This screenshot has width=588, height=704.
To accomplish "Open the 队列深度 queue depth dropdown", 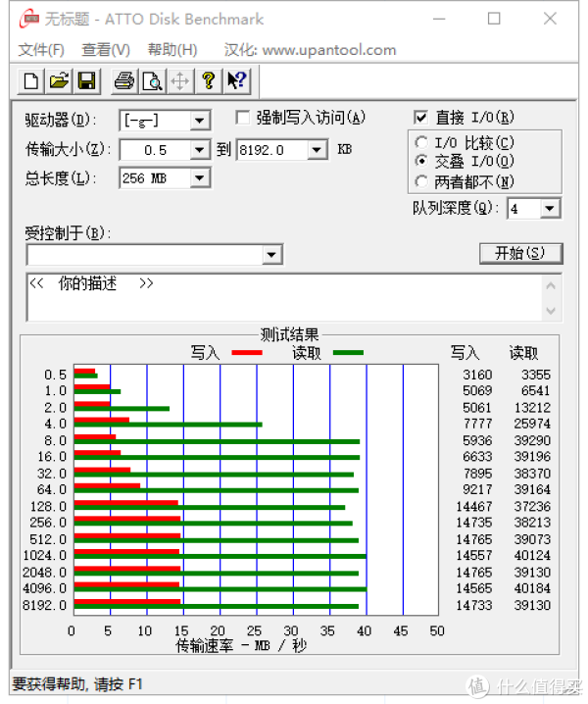I will point(550,208).
